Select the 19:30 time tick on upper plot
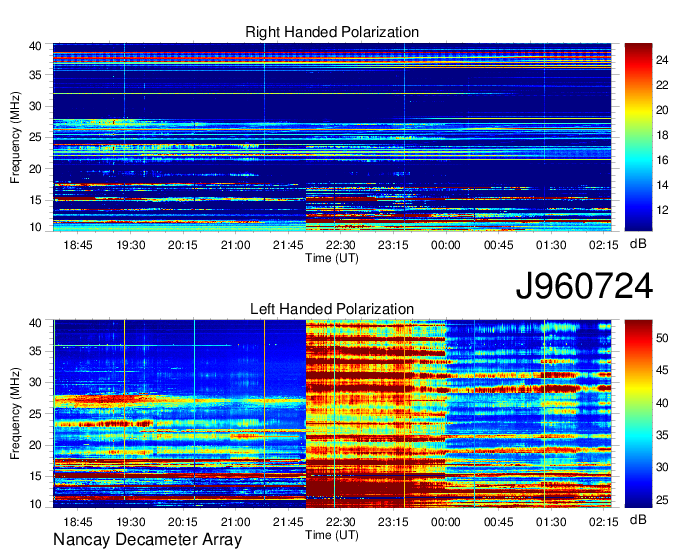The image size is (680, 552). point(131,245)
